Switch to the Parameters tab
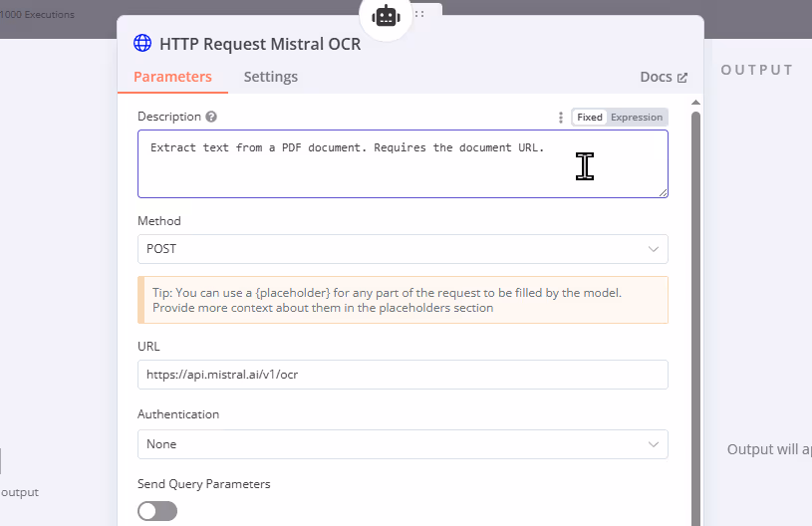Image resolution: width=812 pixels, height=526 pixels. click(172, 77)
